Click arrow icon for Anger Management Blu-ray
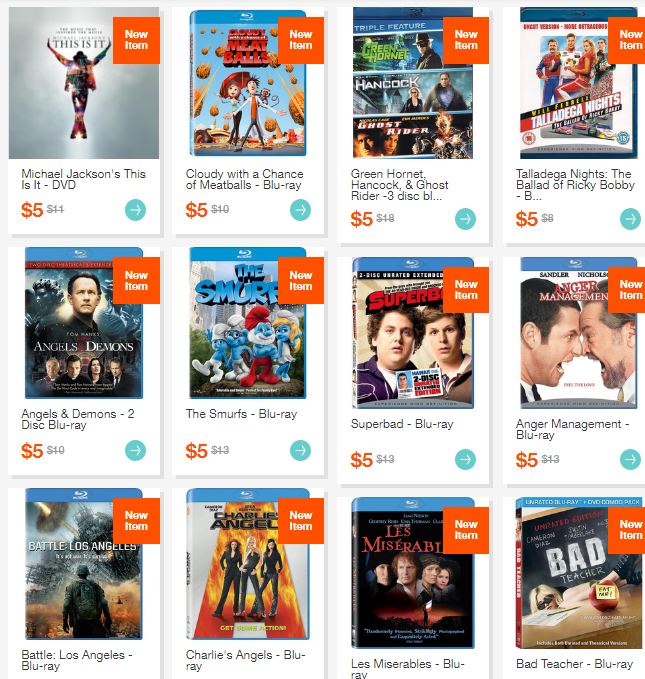Screen dimensions: 645x679 click(x=630, y=459)
